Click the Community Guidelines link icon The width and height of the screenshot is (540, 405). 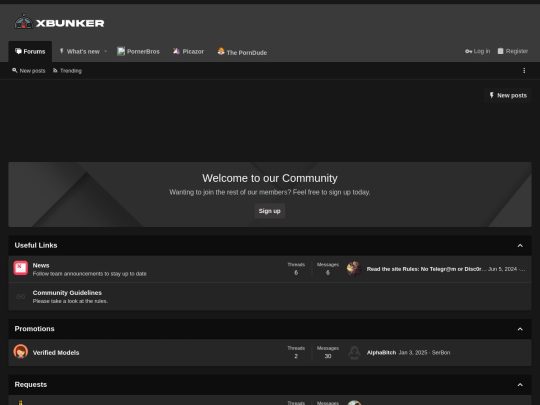(x=21, y=297)
